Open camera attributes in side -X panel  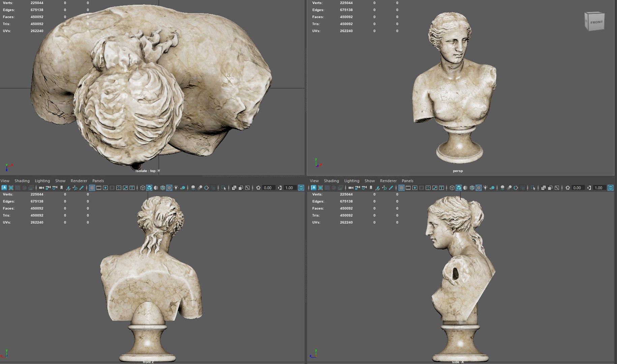point(364,188)
